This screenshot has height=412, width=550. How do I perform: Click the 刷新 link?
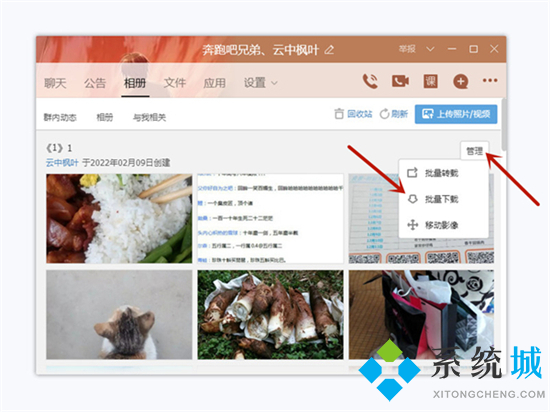(x=399, y=114)
